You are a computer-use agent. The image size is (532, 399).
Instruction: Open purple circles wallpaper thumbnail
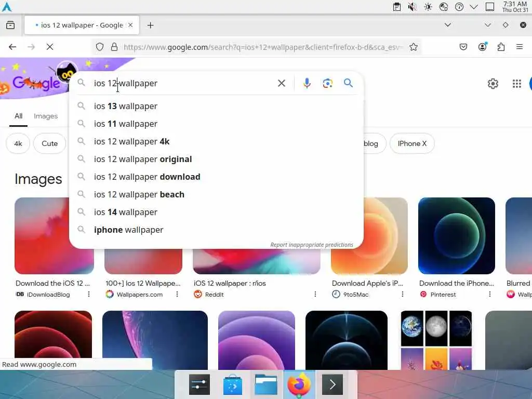257,340
